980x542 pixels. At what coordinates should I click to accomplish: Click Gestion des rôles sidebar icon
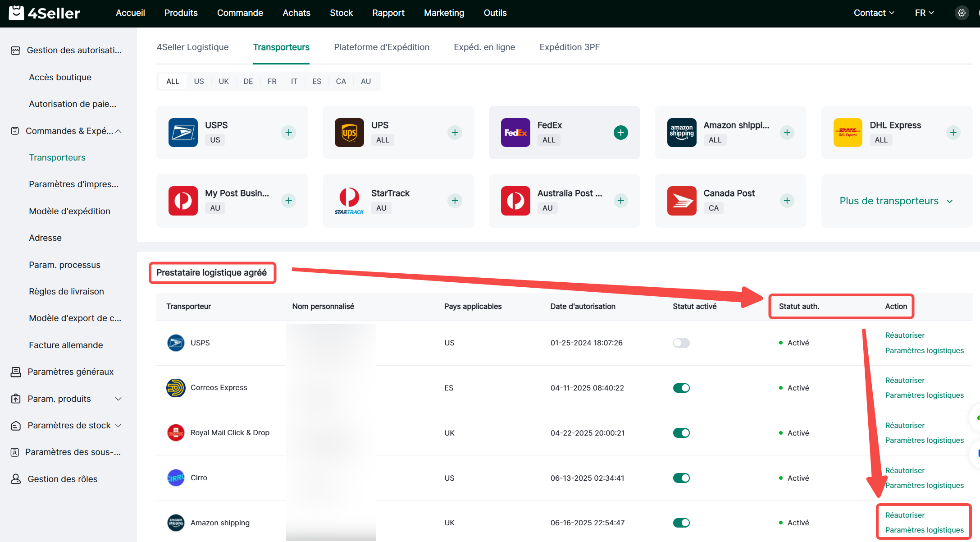16,479
